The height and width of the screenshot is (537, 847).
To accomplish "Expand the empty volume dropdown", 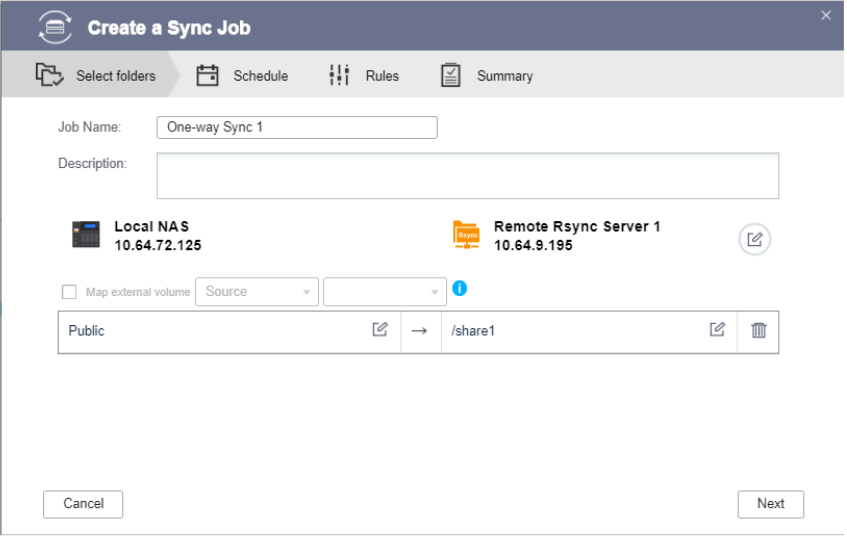I will click(x=384, y=292).
